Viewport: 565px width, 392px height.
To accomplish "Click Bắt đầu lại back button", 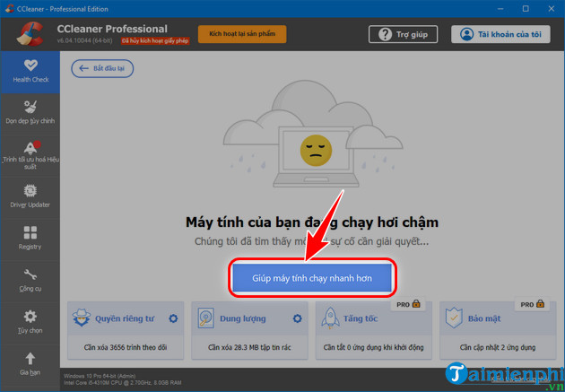I will tap(102, 68).
